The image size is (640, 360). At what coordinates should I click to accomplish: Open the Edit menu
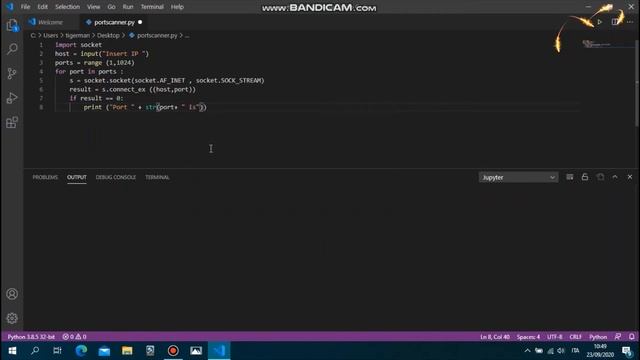pyautogui.click(x=42, y=7)
